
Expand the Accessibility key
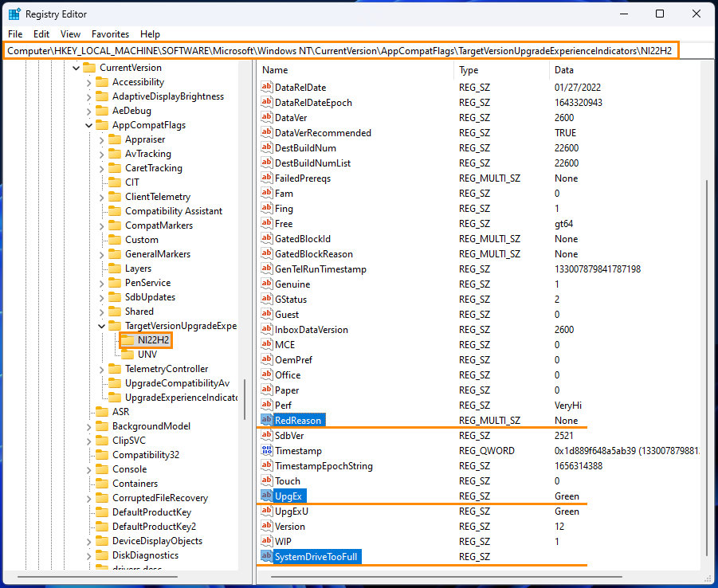pos(88,82)
